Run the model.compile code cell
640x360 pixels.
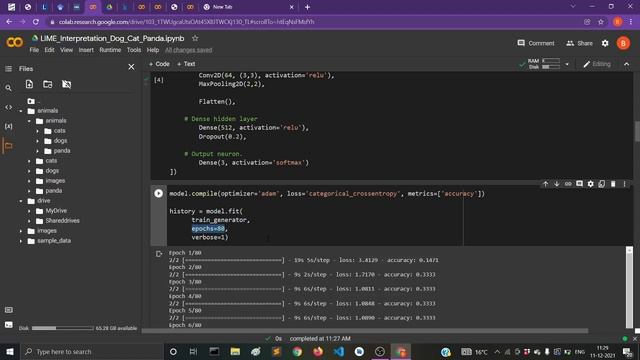[158, 193]
